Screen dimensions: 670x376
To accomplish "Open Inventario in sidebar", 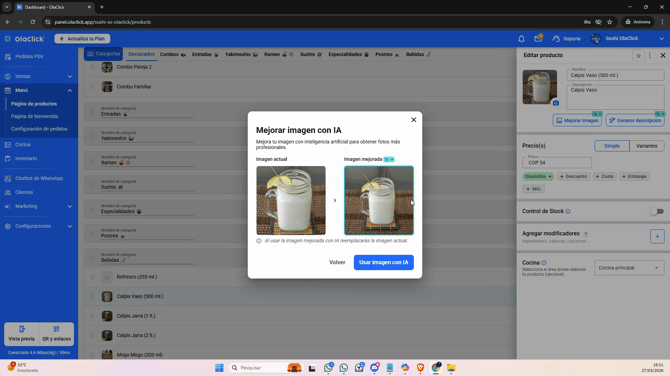I will point(26,159).
